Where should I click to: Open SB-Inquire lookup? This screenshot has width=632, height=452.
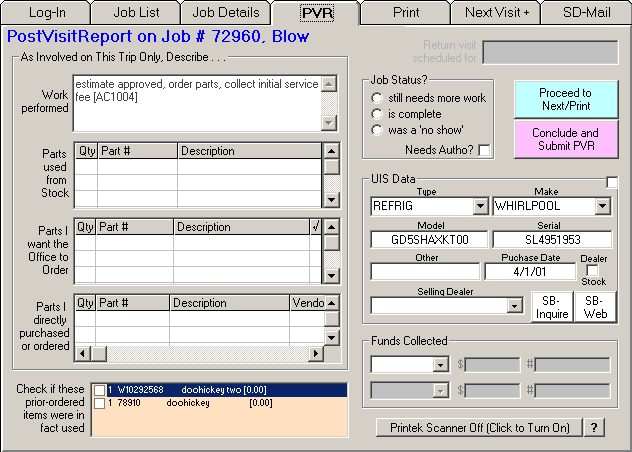552,307
